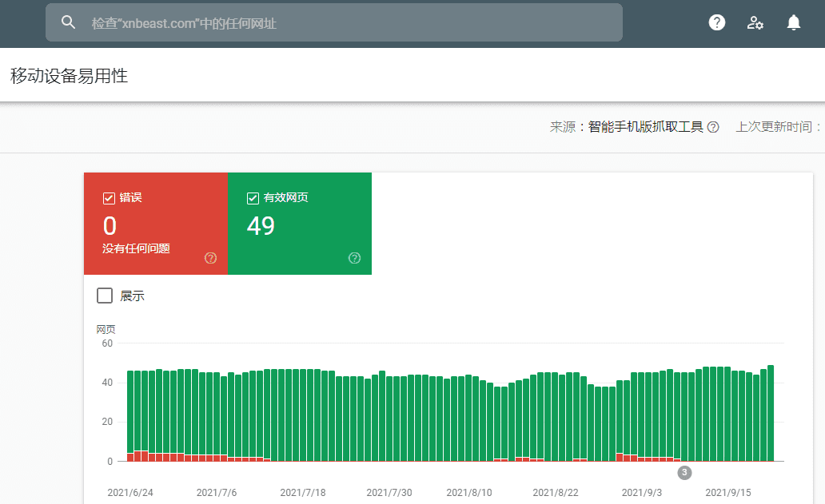Enable the 展示 checkbox
The height and width of the screenshot is (504, 825).
pos(105,296)
